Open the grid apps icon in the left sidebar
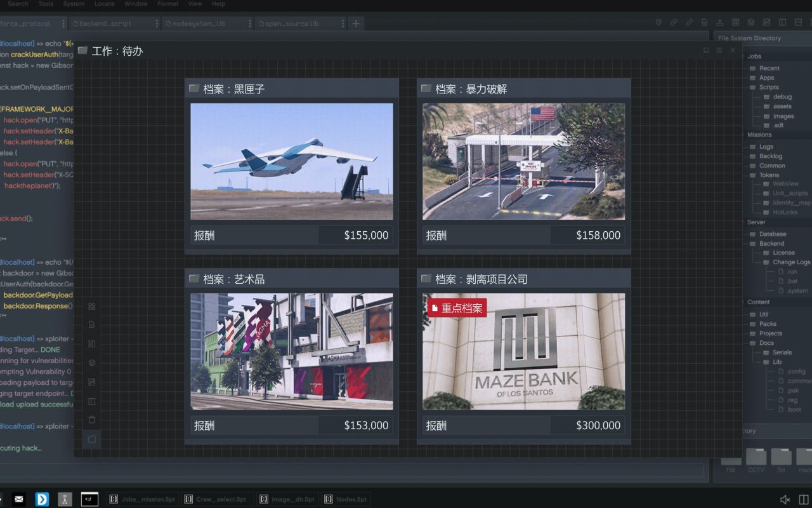 pos(92,306)
